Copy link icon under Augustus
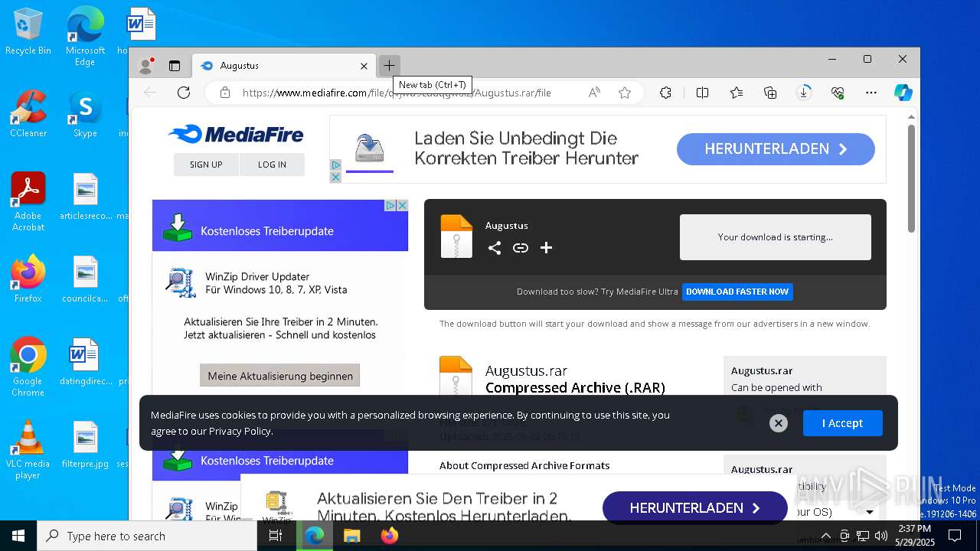Image resolution: width=980 pixels, height=551 pixels. click(521, 248)
